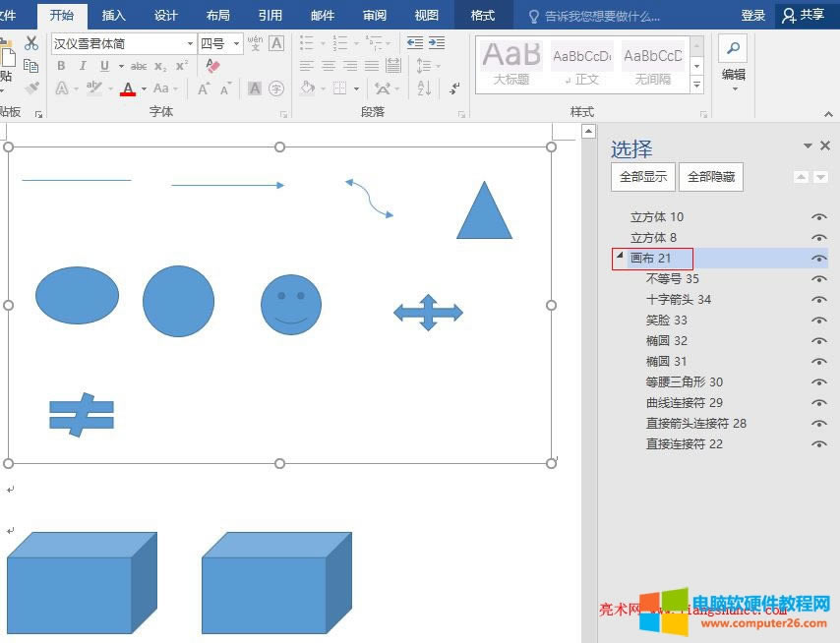Apply superscript formatting
Viewport: 840px width, 643px height.
click(182, 66)
